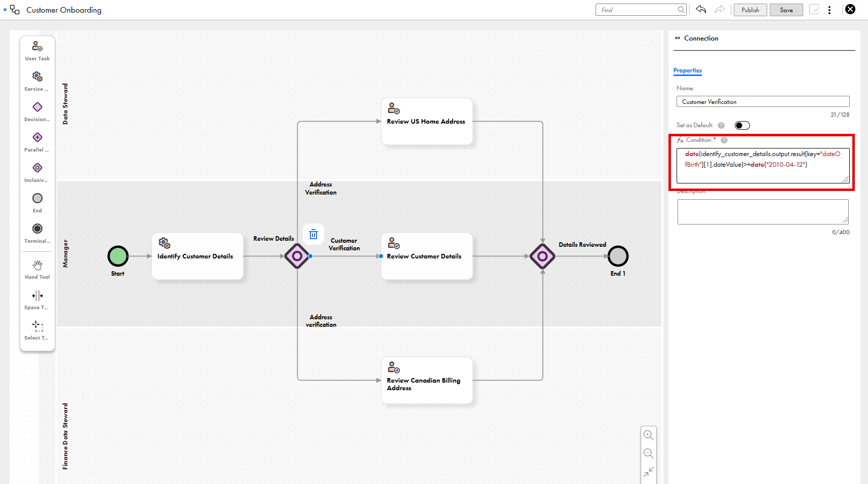Pick the Parallel gateway palette item

[37, 142]
